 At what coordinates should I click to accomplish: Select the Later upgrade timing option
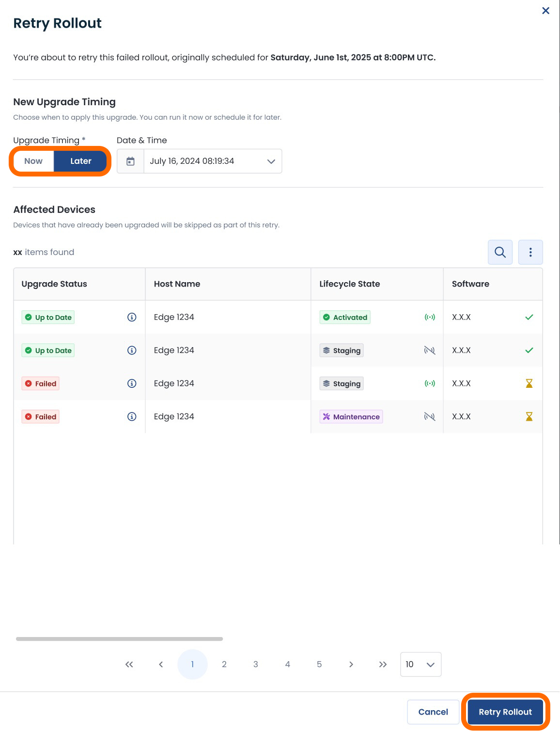click(80, 161)
